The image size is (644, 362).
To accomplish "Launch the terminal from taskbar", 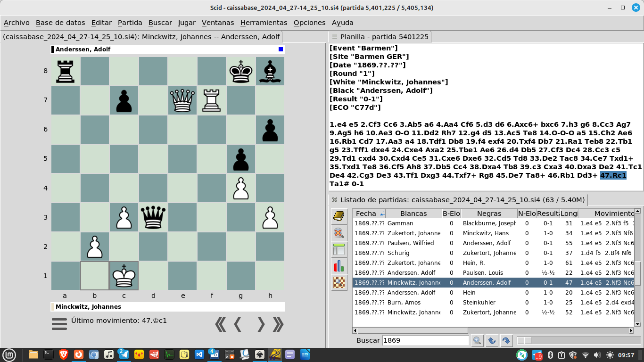I will (48, 354).
